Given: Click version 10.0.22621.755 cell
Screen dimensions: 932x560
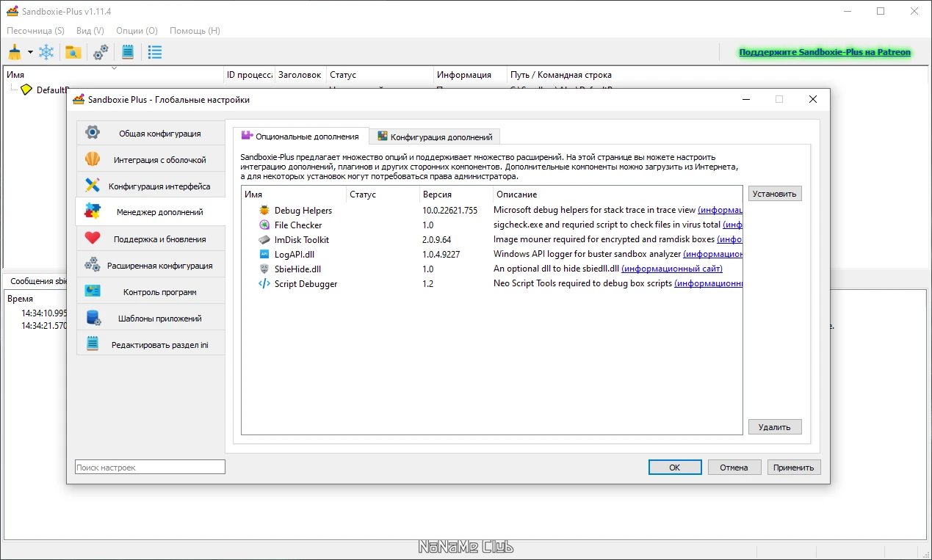Looking at the screenshot, I should 449,211.
